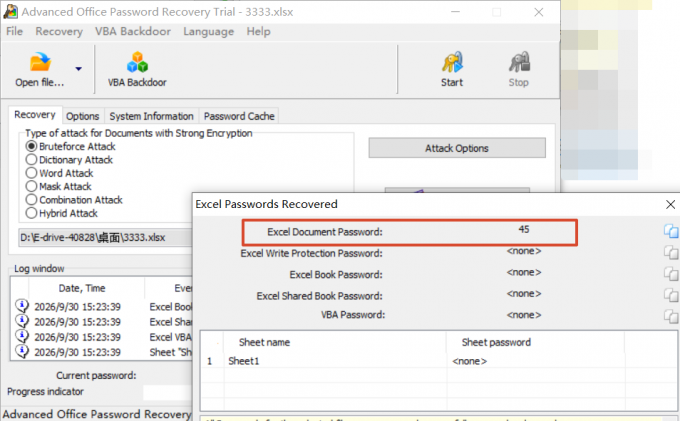Select Combination Attack radio button
This screenshot has height=421, width=680.
pyautogui.click(x=31, y=199)
